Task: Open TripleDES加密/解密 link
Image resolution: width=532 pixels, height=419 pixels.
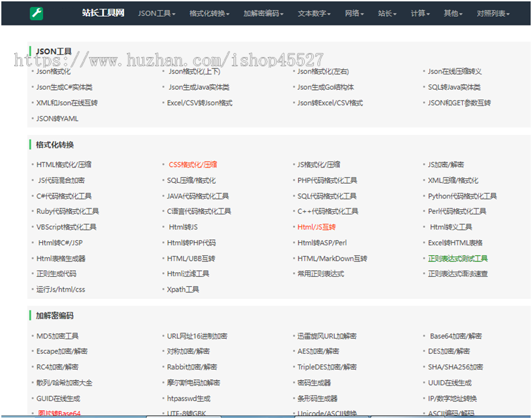Action: pos(327,367)
